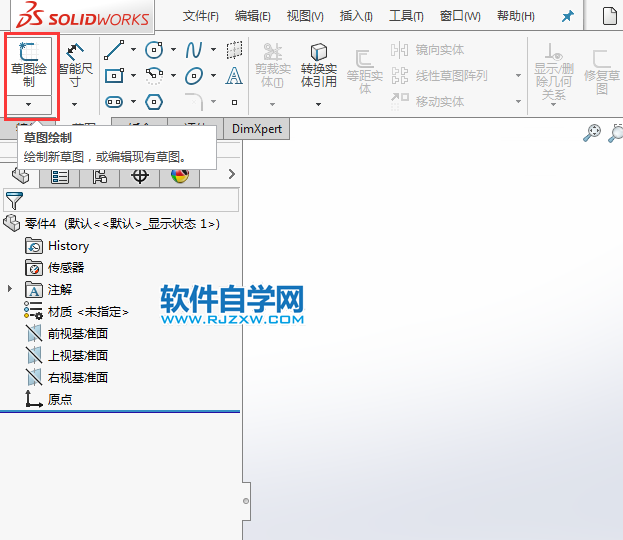This screenshot has width=623, height=540.
Task: Select the History folder
Action: [x=57, y=246]
